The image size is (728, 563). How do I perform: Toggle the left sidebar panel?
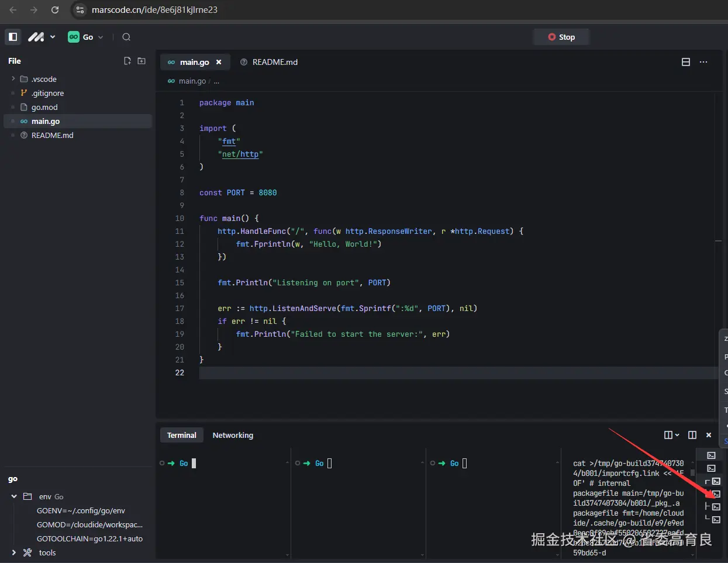coord(13,37)
